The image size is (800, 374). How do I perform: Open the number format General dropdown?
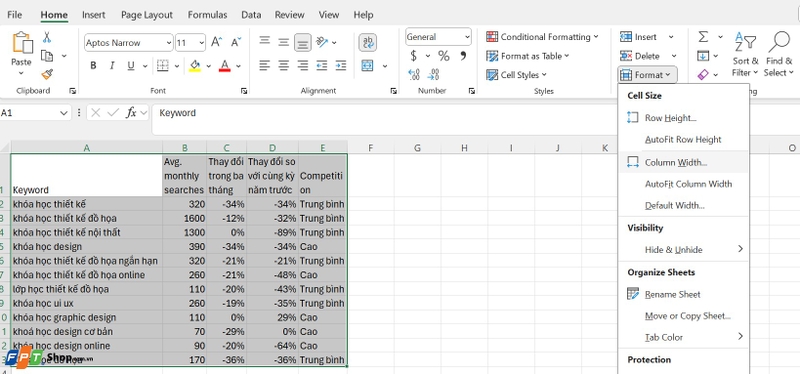point(467,37)
